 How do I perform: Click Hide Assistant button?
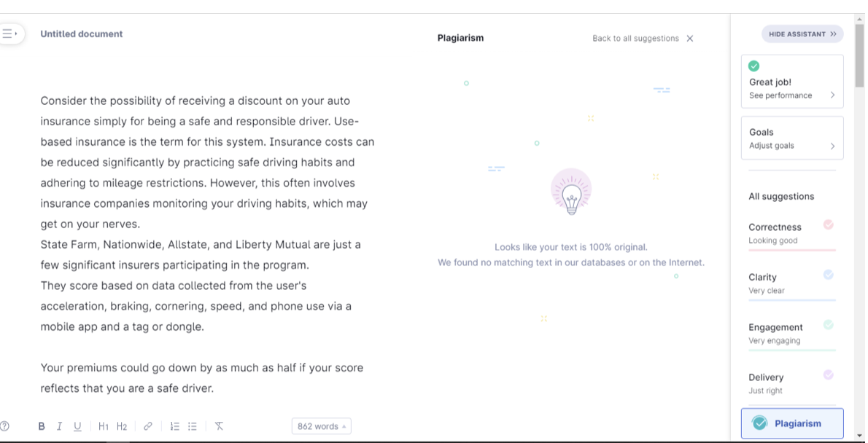pos(802,34)
